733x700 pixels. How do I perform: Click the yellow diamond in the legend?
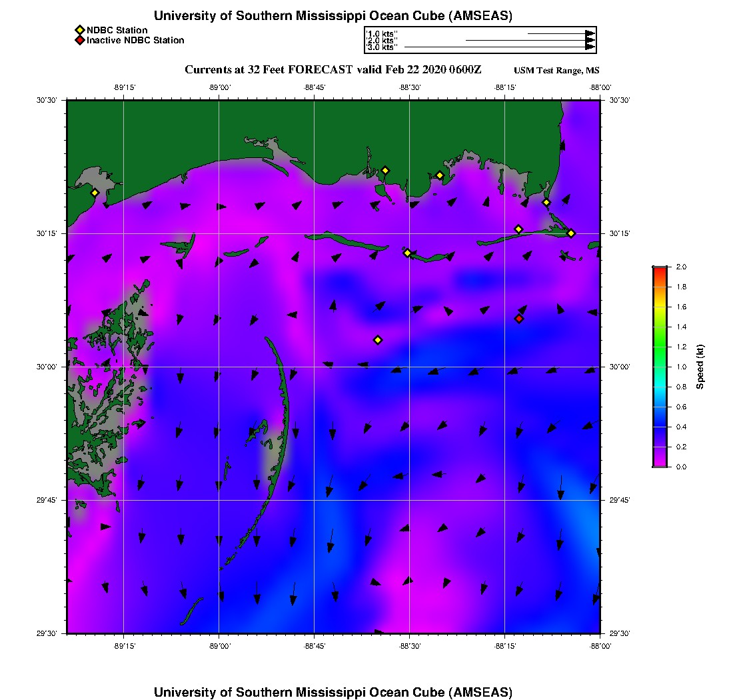[79, 30]
